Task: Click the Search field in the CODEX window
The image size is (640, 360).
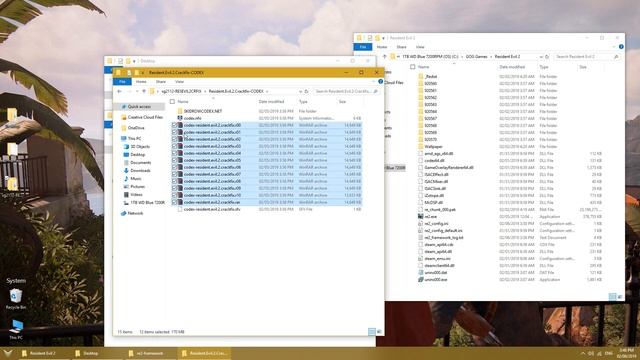Action: tap(346, 91)
